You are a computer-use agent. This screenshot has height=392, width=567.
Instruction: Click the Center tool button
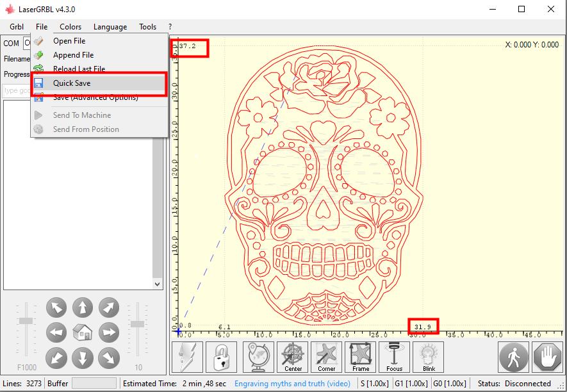coord(293,357)
